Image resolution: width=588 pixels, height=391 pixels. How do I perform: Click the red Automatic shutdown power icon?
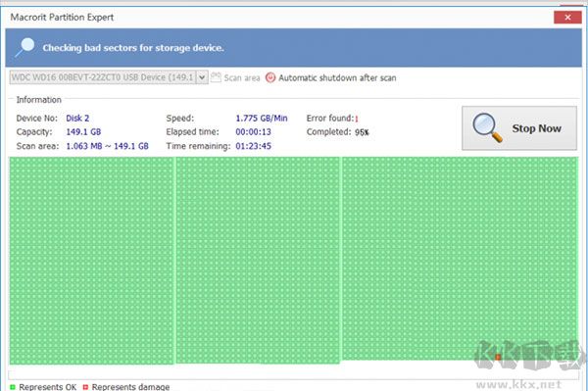[x=270, y=77]
